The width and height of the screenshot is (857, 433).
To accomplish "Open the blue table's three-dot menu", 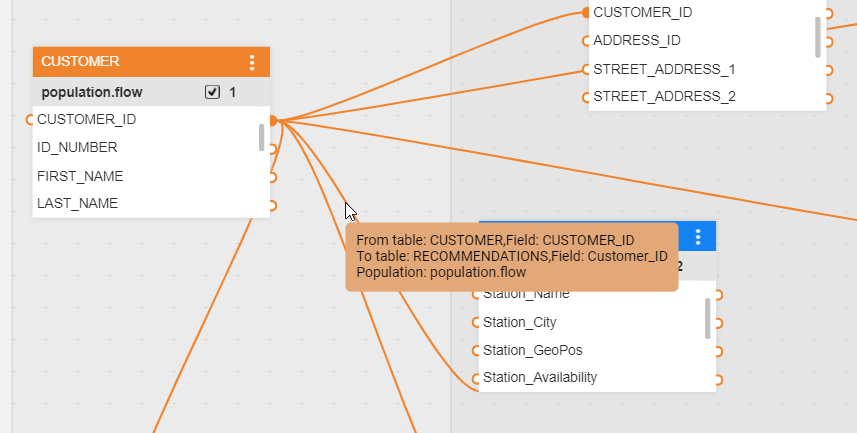I will click(698, 237).
